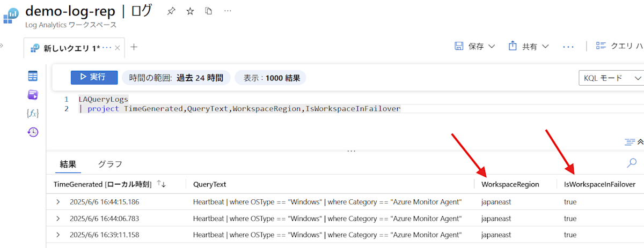This screenshot has height=248, width=644.
Task: Click the format query icon
Action: coord(630,142)
